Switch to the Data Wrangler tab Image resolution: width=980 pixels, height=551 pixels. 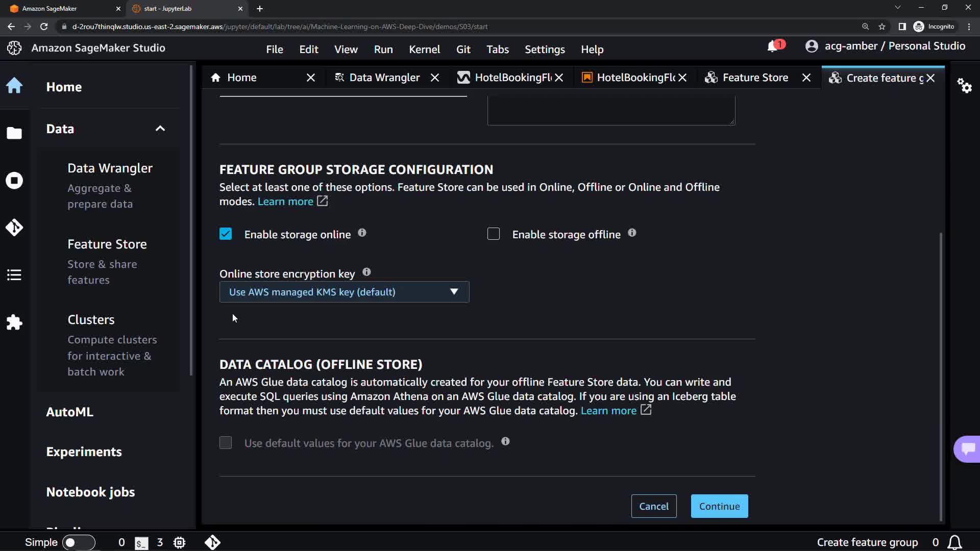(384, 78)
